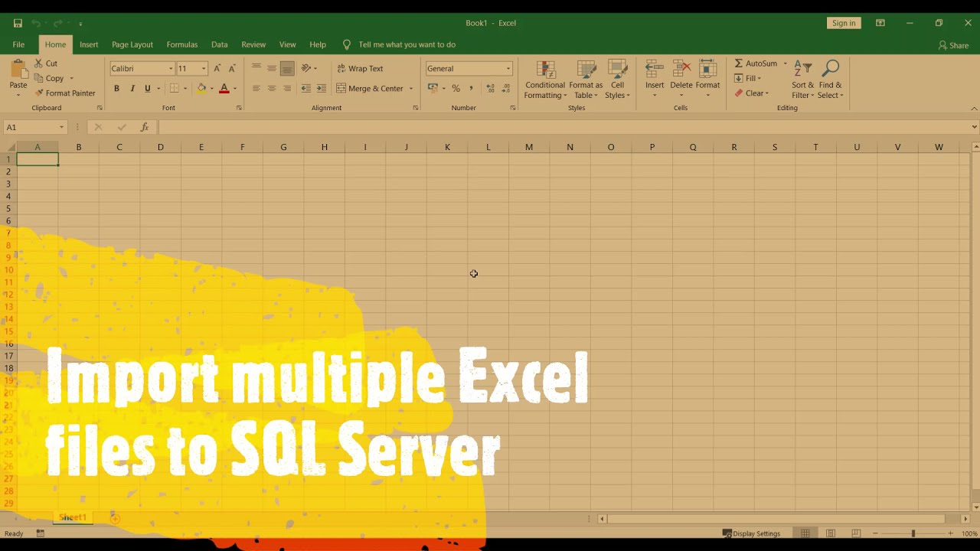980x551 pixels.
Task: Decrease font size with small A icon
Action: tap(232, 68)
